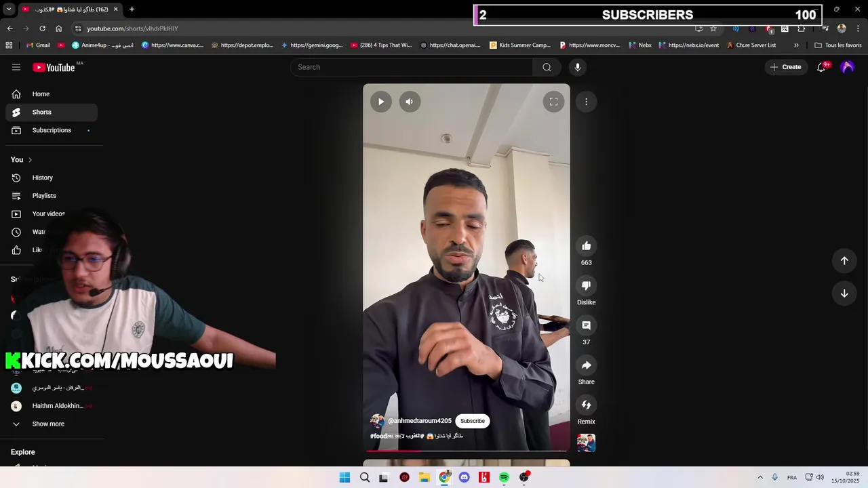Viewport: 868px width, 488px height.
Task: Open the Nebx bookmark
Action: tap(640, 45)
